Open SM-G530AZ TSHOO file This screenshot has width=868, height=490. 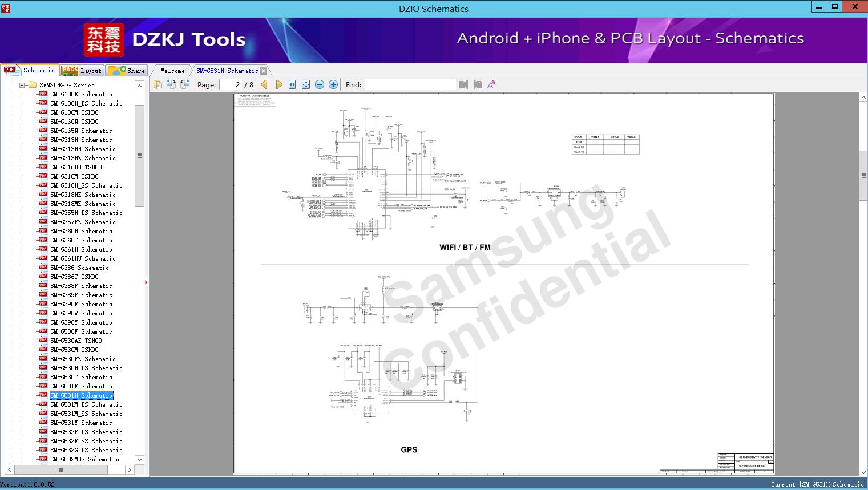[x=76, y=341]
